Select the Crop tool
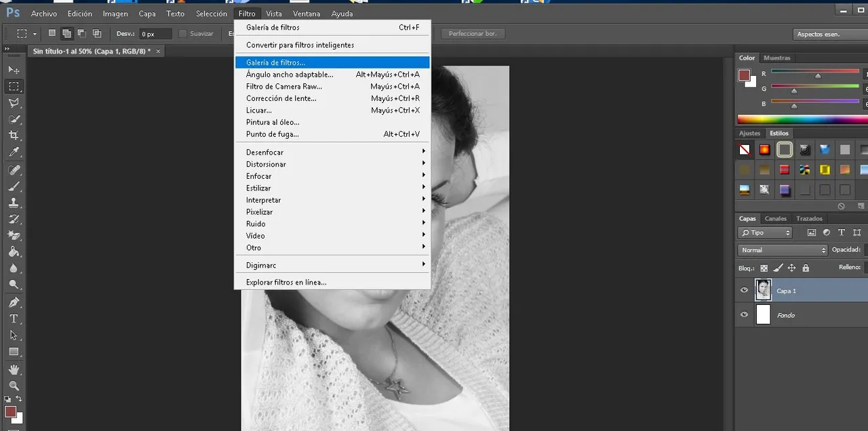 (x=14, y=136)
